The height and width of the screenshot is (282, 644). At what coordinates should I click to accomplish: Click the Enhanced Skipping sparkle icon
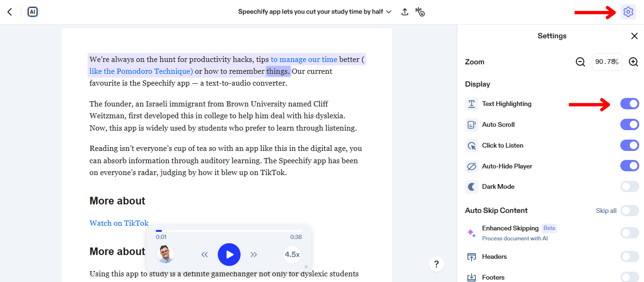point(470,232)
